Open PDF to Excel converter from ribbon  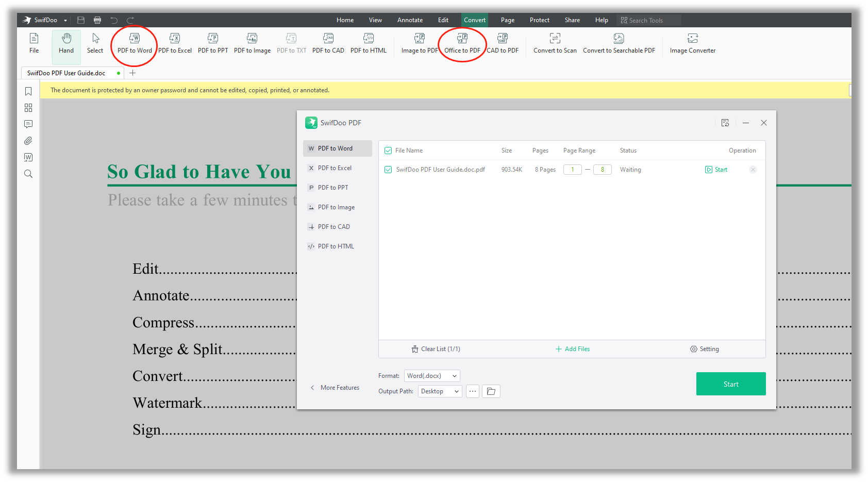175,43
